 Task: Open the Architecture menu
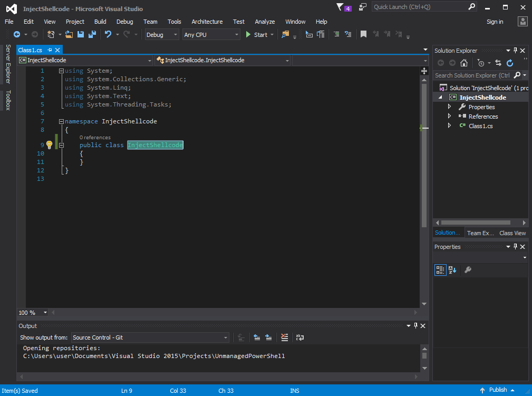[207, 22]
